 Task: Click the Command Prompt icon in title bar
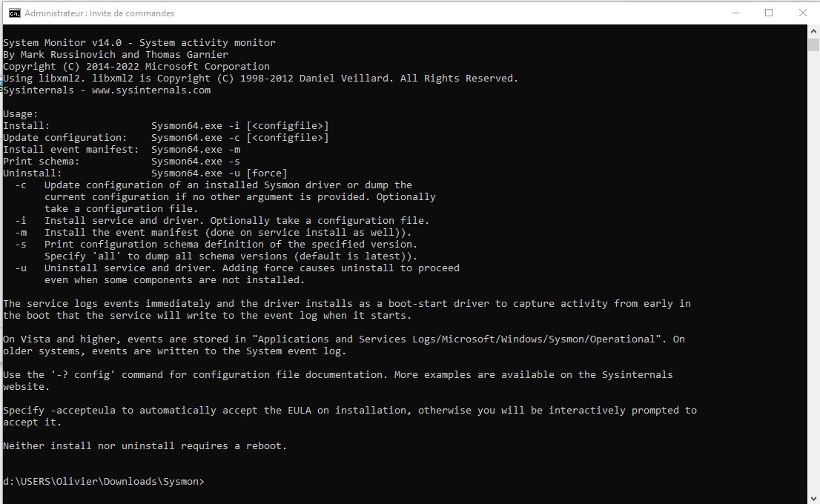[x=13, y=13]
